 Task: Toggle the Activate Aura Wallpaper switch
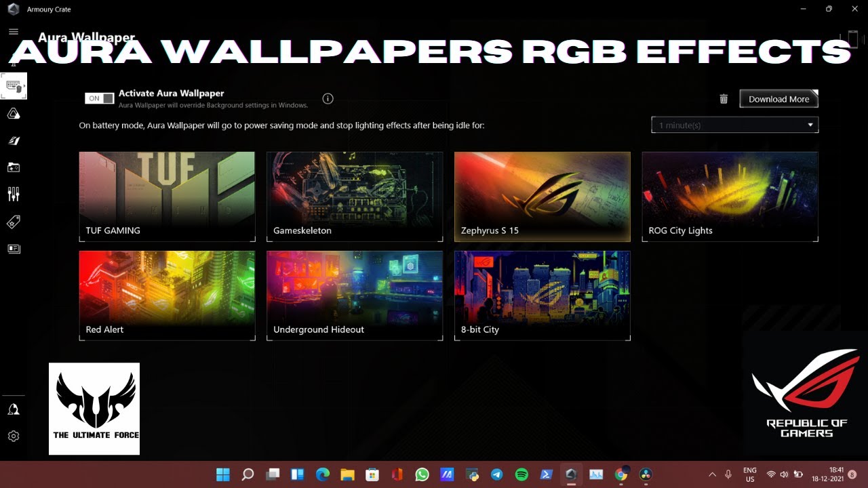[x=99, y=98]
